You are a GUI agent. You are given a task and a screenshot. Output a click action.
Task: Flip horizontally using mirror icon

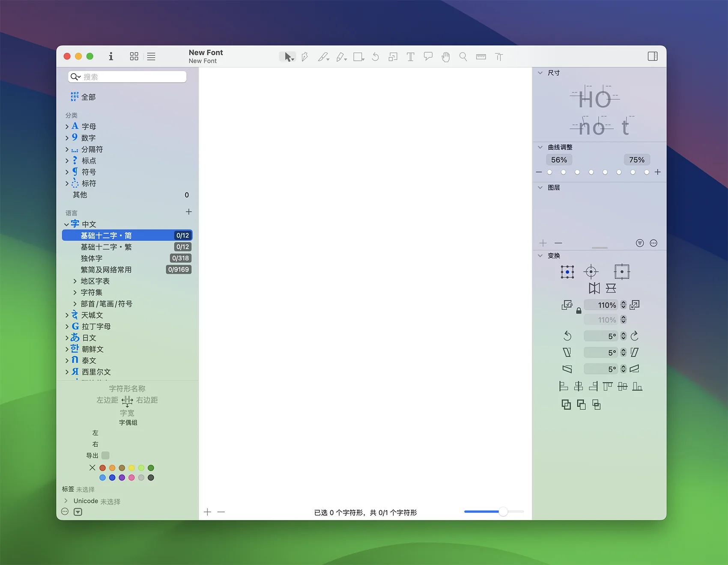[594, 288]
